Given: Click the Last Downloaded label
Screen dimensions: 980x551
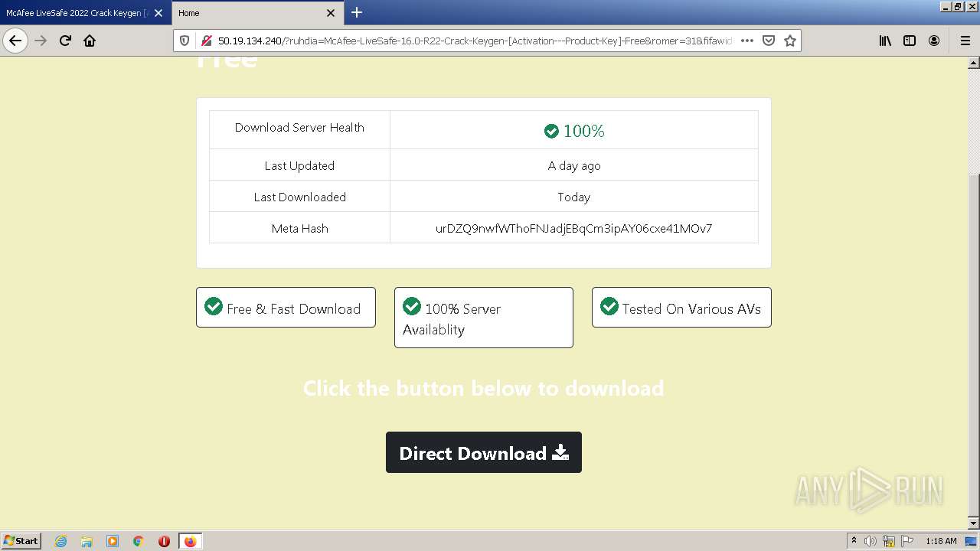Looking at the screenshot, I should 299,197.
